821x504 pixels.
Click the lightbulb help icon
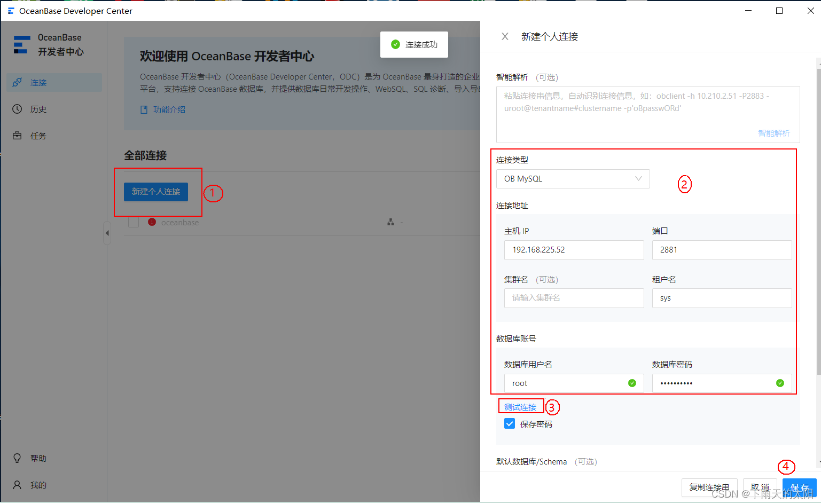pyautogui.click(x=17, y=458)
